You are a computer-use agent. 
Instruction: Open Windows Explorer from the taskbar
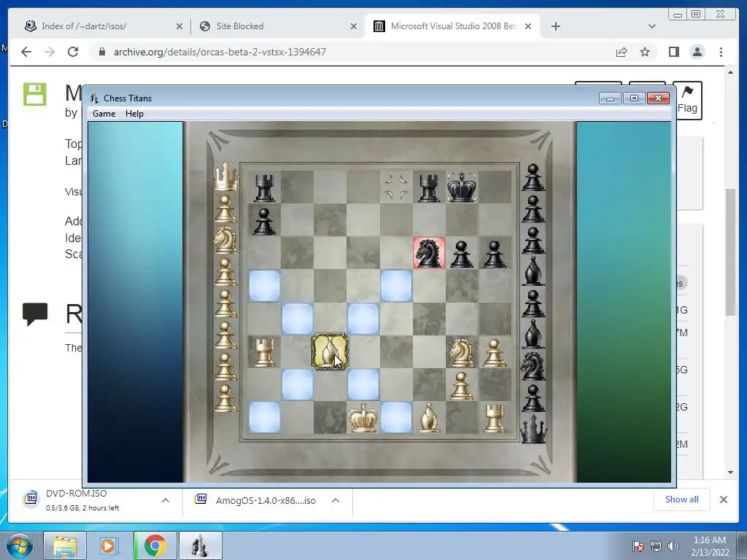(x=65, y=545)
